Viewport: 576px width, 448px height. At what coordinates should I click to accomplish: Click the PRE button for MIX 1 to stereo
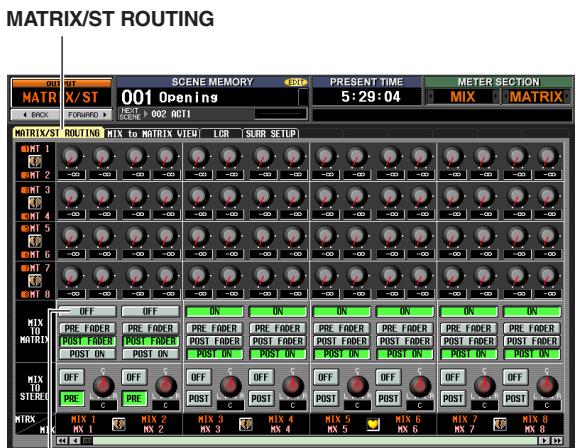click(x=72, y=399)
